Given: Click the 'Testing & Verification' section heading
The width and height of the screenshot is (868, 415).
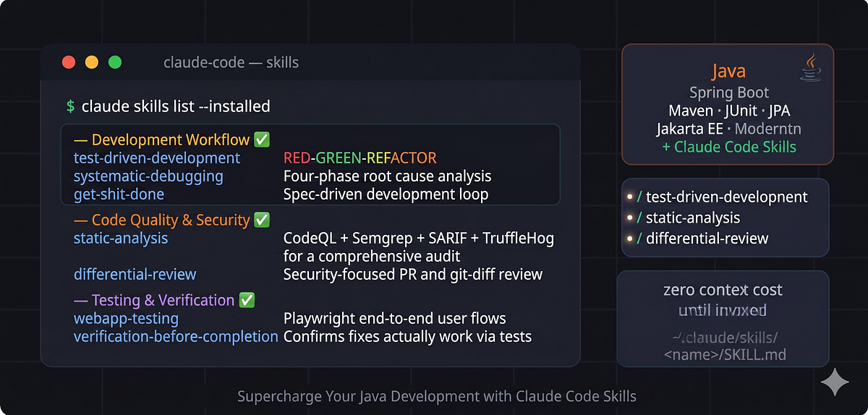Looking at the screenshot, I should click(163, 300).
